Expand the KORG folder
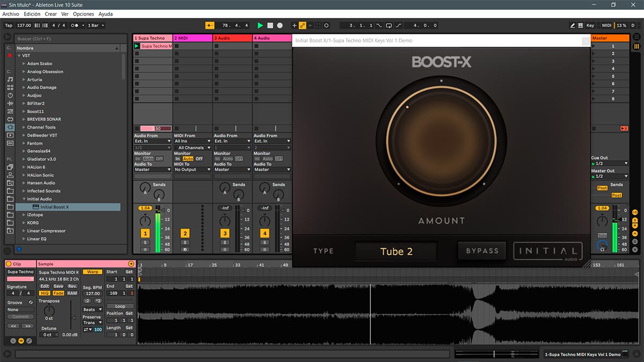Viewport: 644px width, 362px height. [x=24, y=223]
